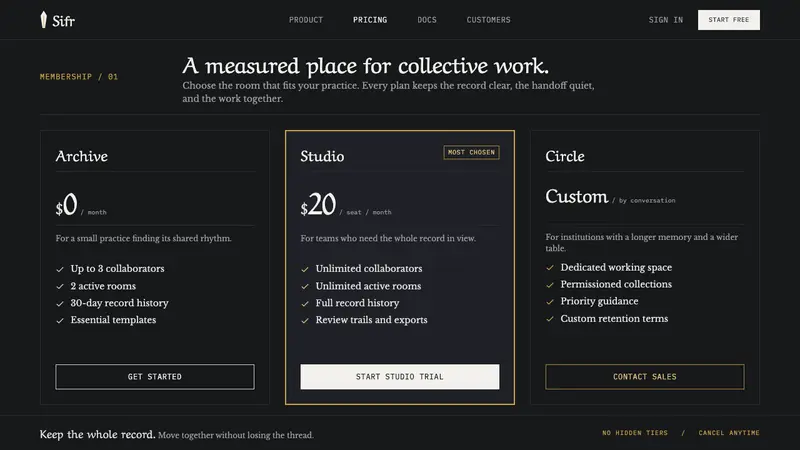800x450 pixels.
Task: Click 'Priority guidance' feature text
Action: [x=599, y=301]
